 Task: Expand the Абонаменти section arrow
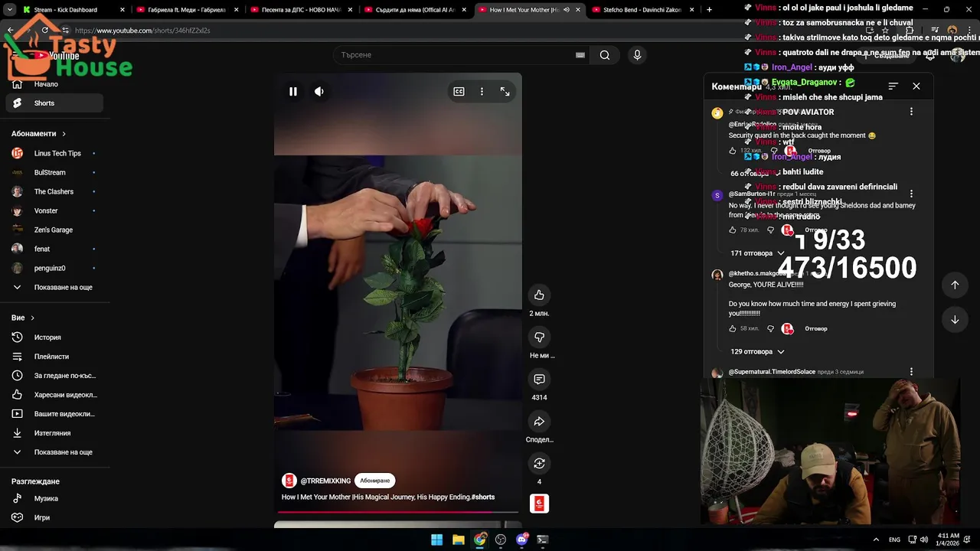click(64, 134)
